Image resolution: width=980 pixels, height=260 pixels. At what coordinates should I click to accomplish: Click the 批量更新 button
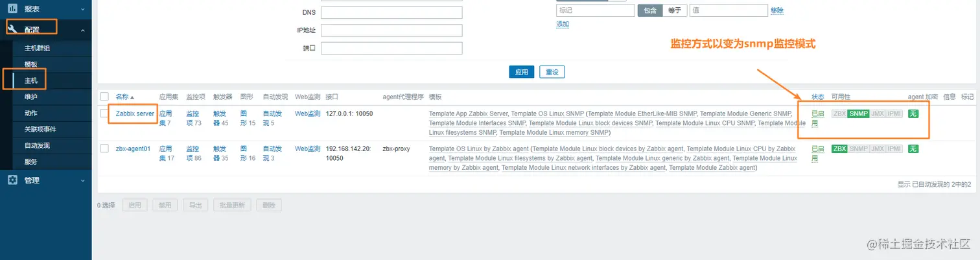[232, 205]
